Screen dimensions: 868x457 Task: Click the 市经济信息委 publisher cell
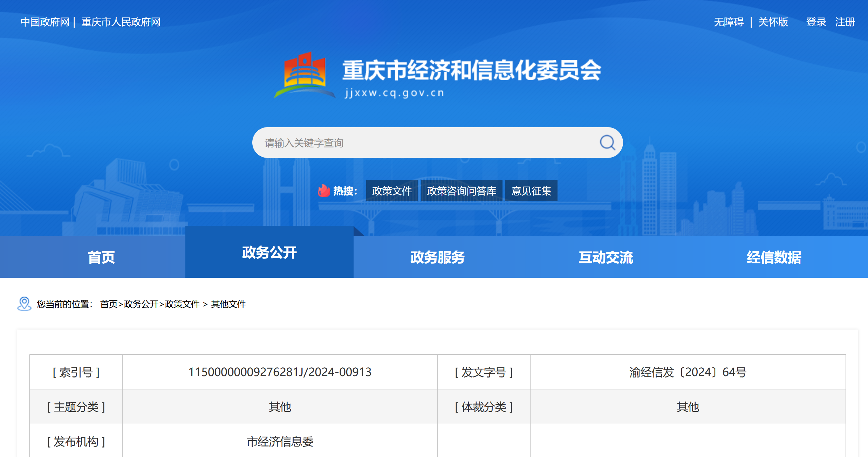pyautogui.click(x=280, y=442)
